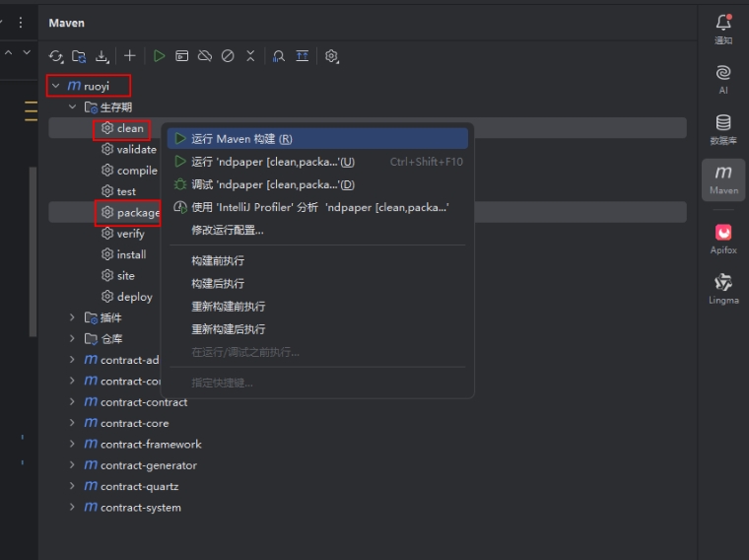Collapse the 生存期 lifecycle folder
Viewport: 749px width, 560px height.
[72, 107]
